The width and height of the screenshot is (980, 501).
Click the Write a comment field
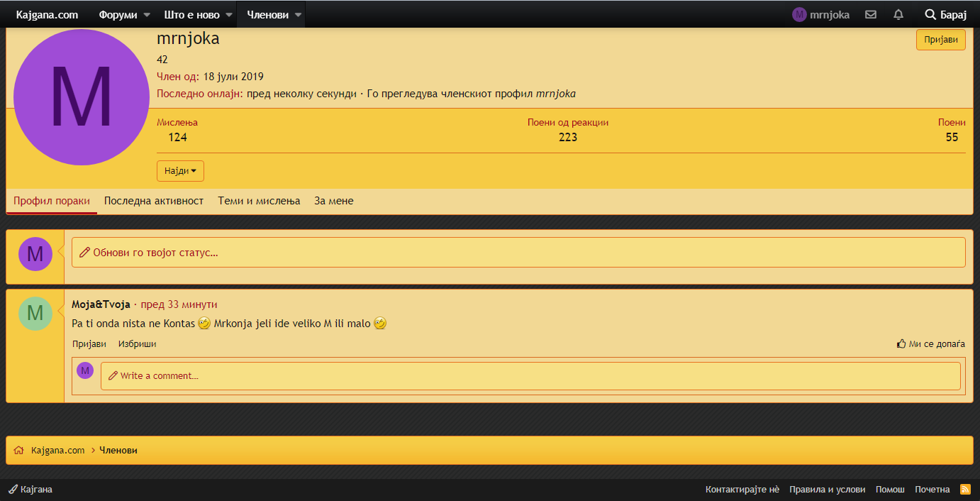530,376
